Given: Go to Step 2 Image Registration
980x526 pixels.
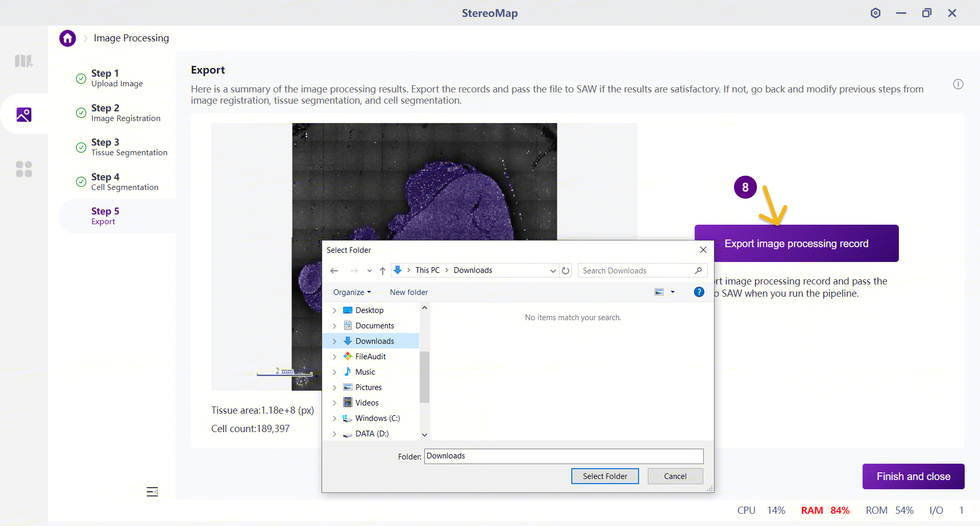Looking at the screenshot, I should coord(126,113).
